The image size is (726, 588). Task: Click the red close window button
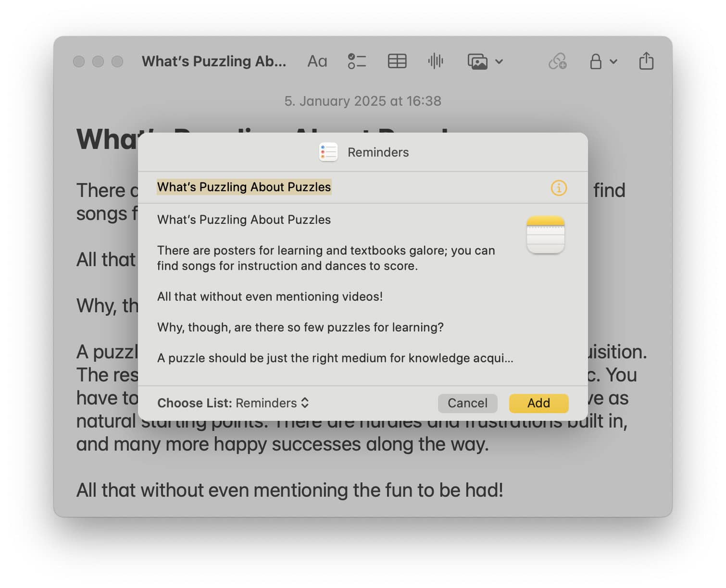(79, 61)
